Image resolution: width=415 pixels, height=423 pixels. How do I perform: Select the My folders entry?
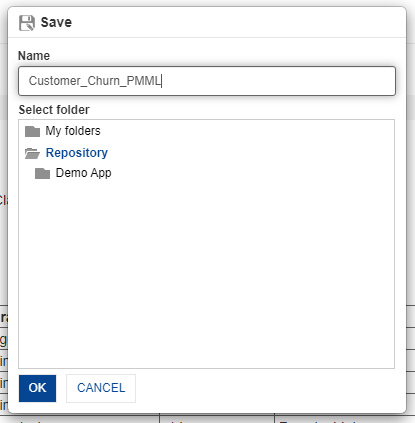(x=73, y=131)
